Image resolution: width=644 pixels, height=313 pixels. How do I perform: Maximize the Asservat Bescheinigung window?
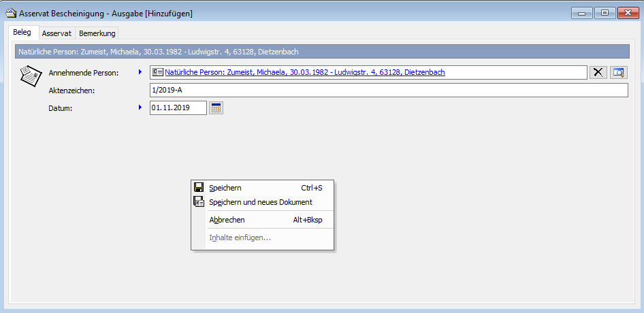click(x=604, y=12)
